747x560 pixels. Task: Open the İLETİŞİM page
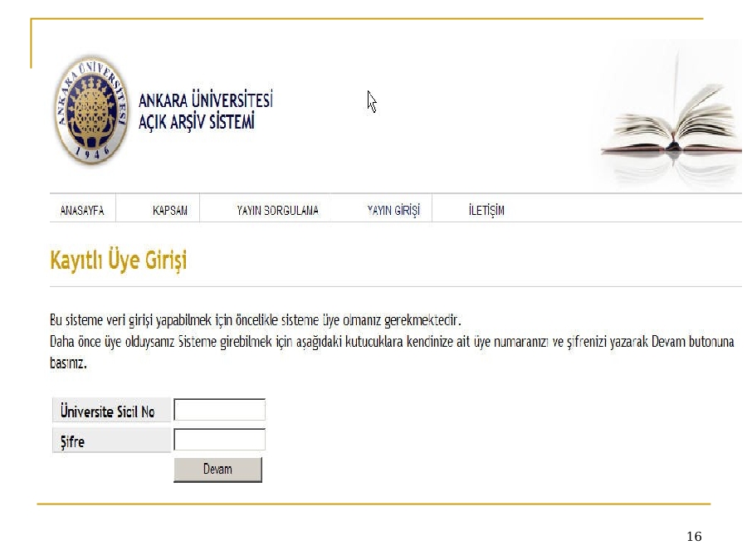(486, 210)
